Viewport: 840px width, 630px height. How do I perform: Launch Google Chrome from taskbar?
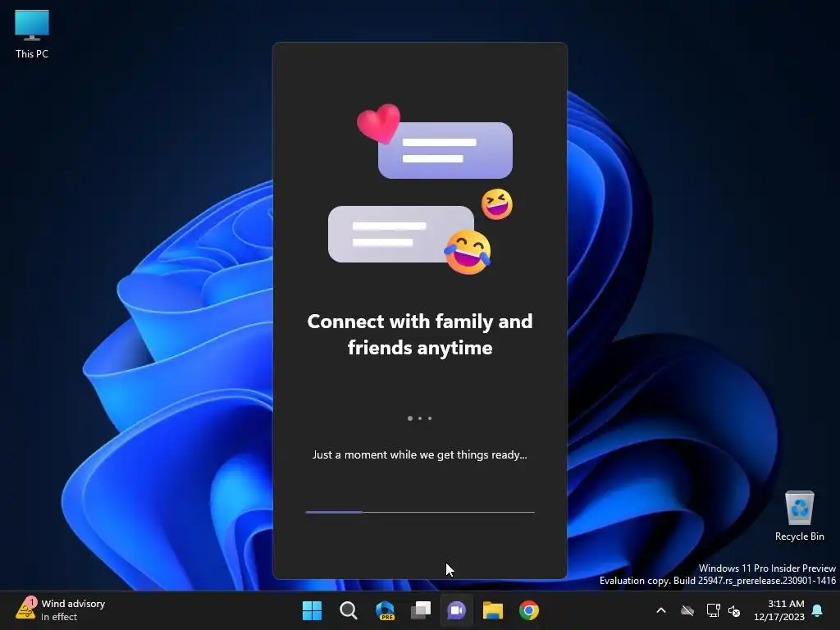tap(529, 610)
